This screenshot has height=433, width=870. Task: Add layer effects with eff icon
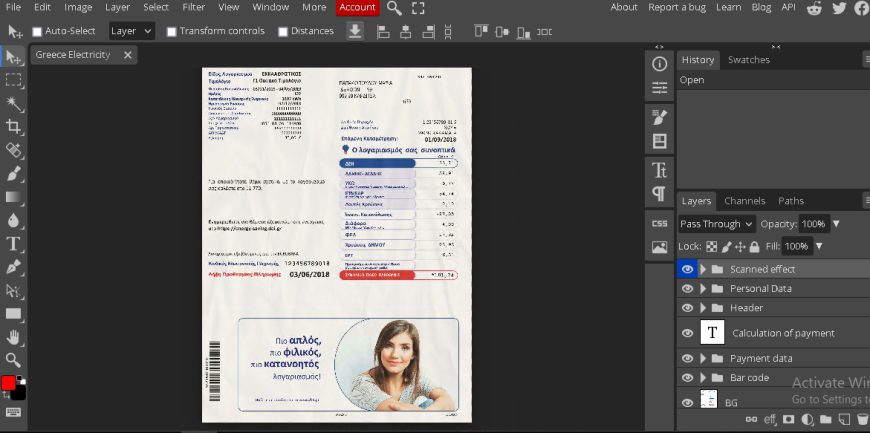[x=770, y=419]
